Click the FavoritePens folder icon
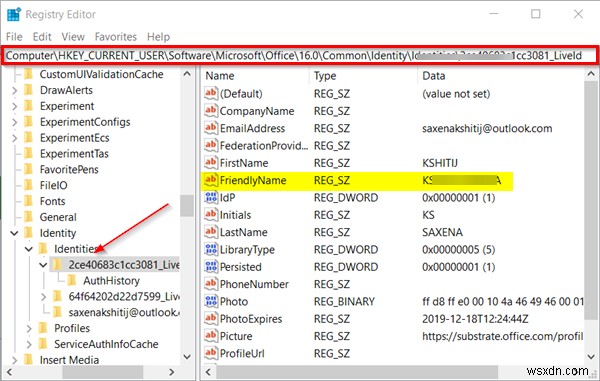The height and width of the screenshot is (381, 600). 28,169
